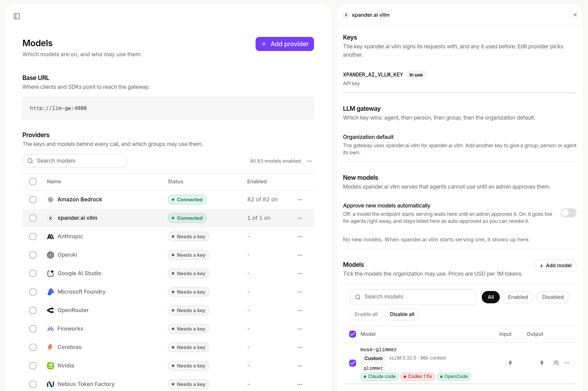The width and height of the screenshot is (588, 391).
Task: Click the magnifier icon in providers search
Action: (x=30, y=161)
